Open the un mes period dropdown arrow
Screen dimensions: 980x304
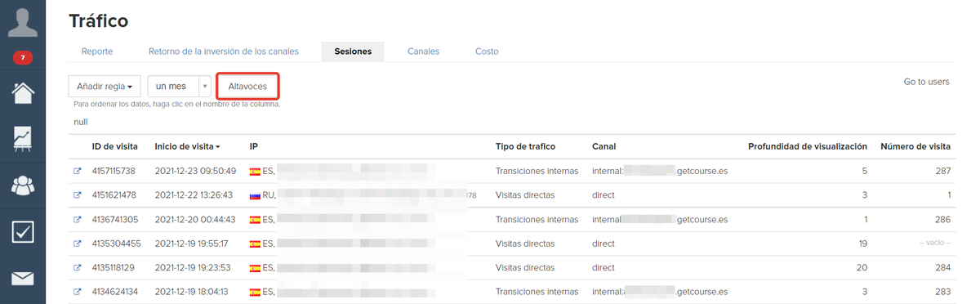[205, 86]
